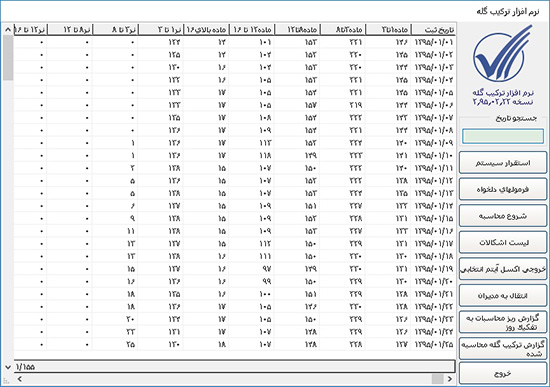Image resolution: width=550 pixels, height=387 pixels.
Task: Export selected item with خروجی اکسل button
Action: [503, 269]
